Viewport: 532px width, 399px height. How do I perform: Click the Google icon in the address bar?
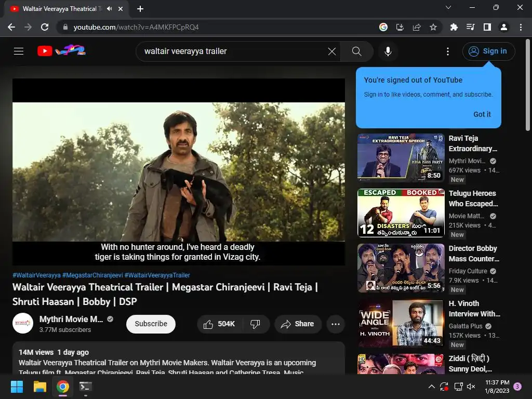click(383, 27)
